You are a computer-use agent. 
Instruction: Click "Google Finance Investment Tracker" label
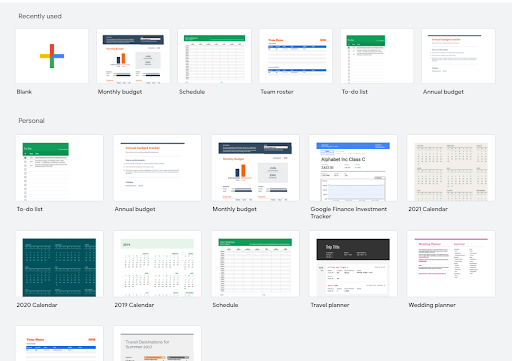(x=349, y=213)
